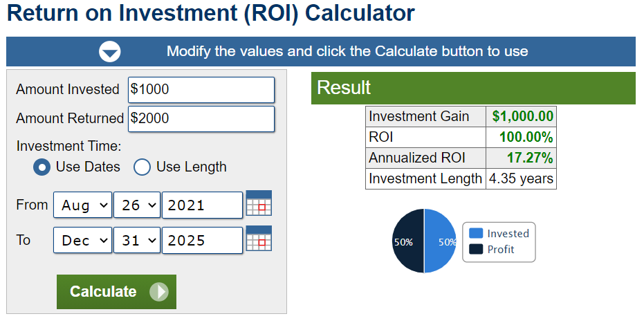644x323 pixels.
Task: Click the Amount Returned field showing $2000
Action: (x=201, y=119)
